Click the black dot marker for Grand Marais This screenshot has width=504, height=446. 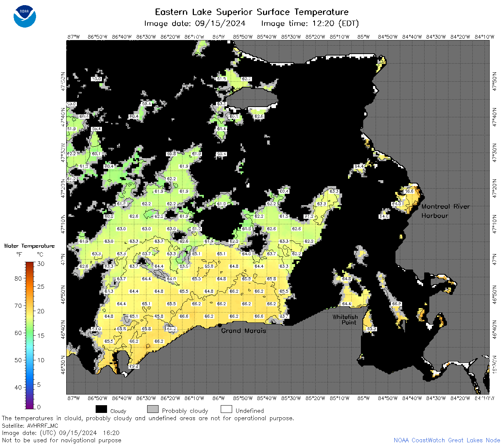click(220, 325)
